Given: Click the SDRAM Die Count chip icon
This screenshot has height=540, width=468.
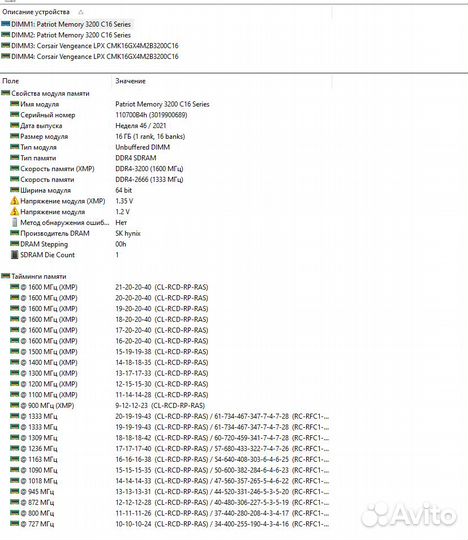Looking at the screenshot, I should 14,255.
